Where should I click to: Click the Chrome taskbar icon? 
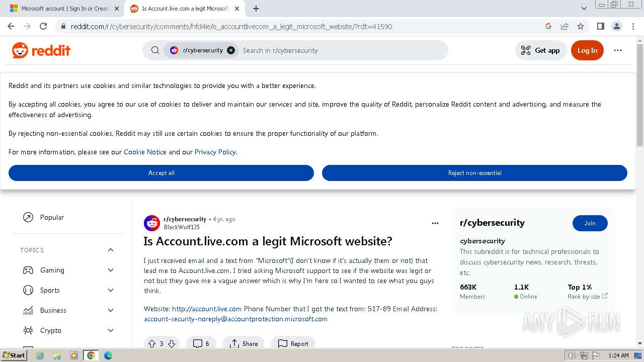[x=91, y=355]
